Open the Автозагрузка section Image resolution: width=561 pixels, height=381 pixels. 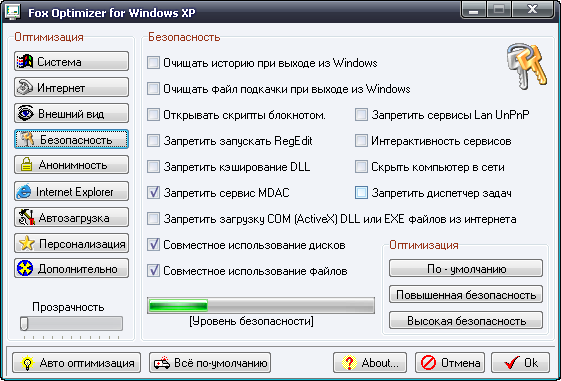click(72, 217)
